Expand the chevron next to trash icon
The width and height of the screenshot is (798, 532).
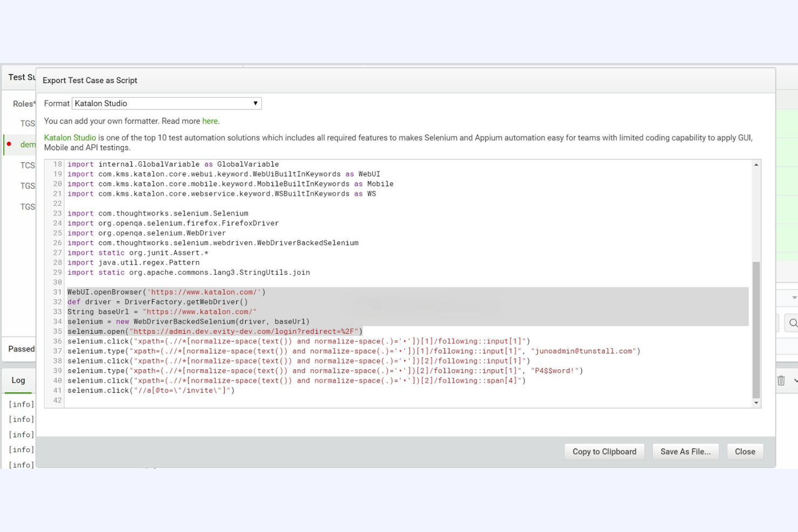(795, 381)
